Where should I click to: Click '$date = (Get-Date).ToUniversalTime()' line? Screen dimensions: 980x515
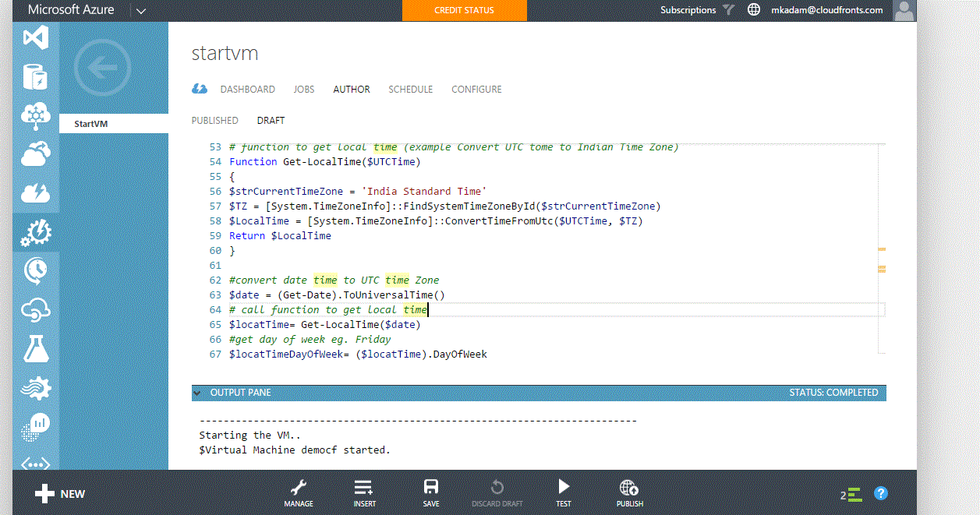coord(337,295)
